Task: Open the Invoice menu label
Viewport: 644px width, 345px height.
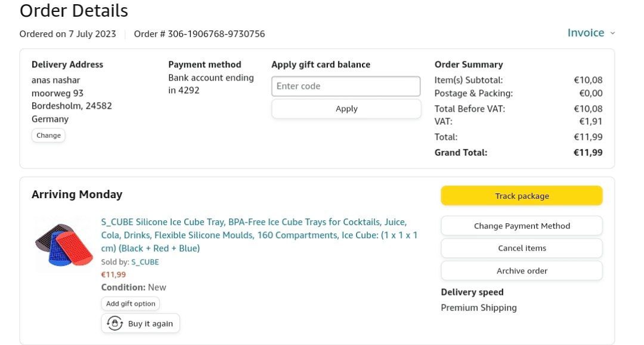Action: (x=585, y=33)
